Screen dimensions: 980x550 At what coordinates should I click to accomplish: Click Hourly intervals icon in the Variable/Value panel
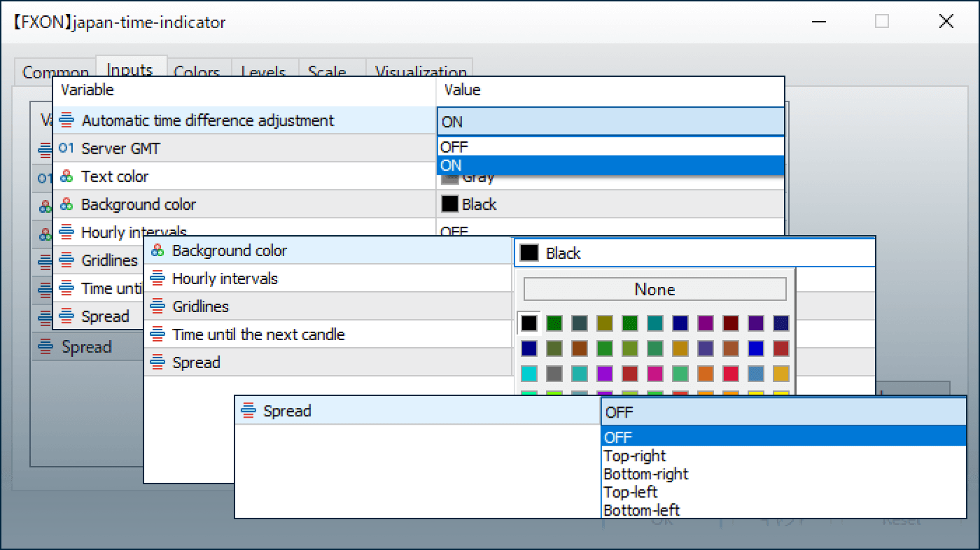tap(66, 232)
